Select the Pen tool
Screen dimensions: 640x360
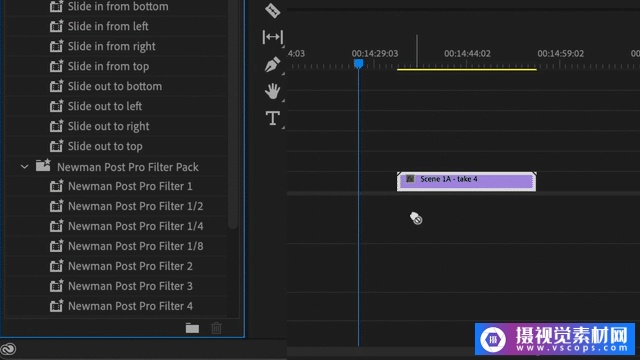[x=272, y=64]
